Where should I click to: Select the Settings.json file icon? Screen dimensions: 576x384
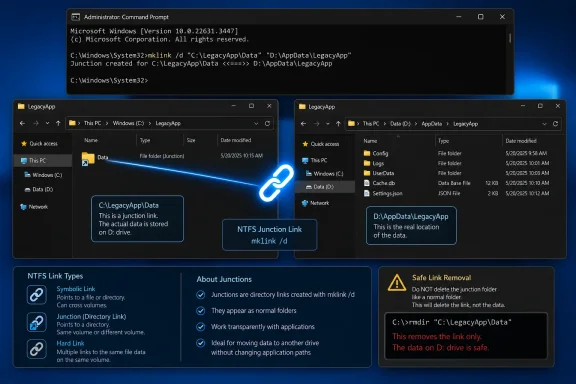367,193
